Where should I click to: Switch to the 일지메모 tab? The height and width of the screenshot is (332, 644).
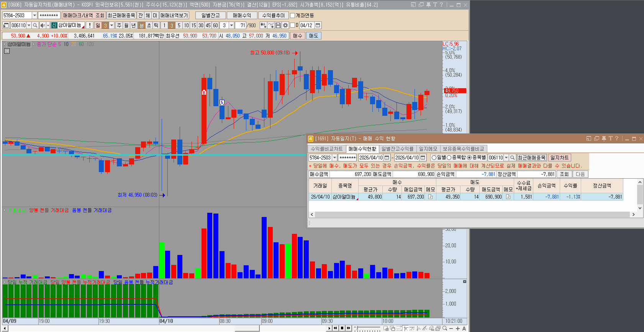click(x=428, y=149)
